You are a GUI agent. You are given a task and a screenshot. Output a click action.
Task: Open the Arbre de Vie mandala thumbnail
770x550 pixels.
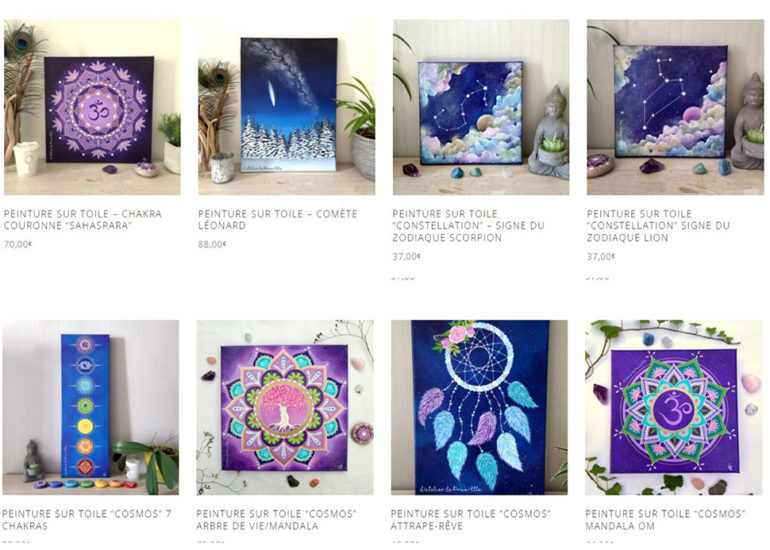point(285,408)
